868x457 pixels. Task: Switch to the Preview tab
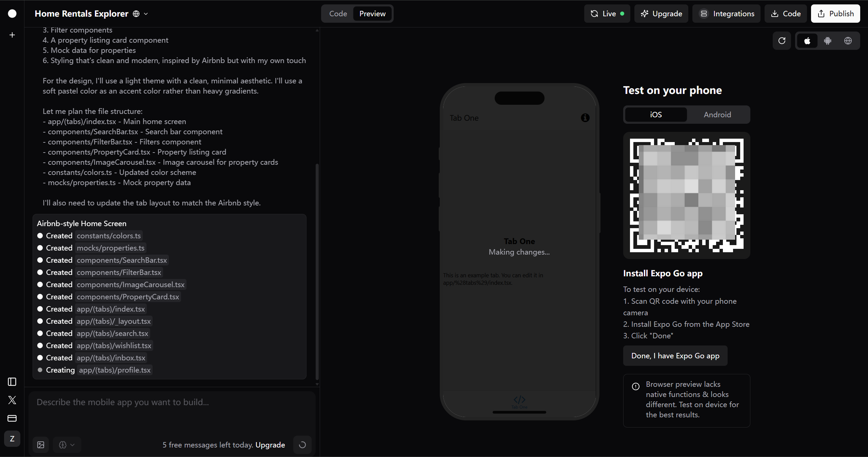[372, 14]
